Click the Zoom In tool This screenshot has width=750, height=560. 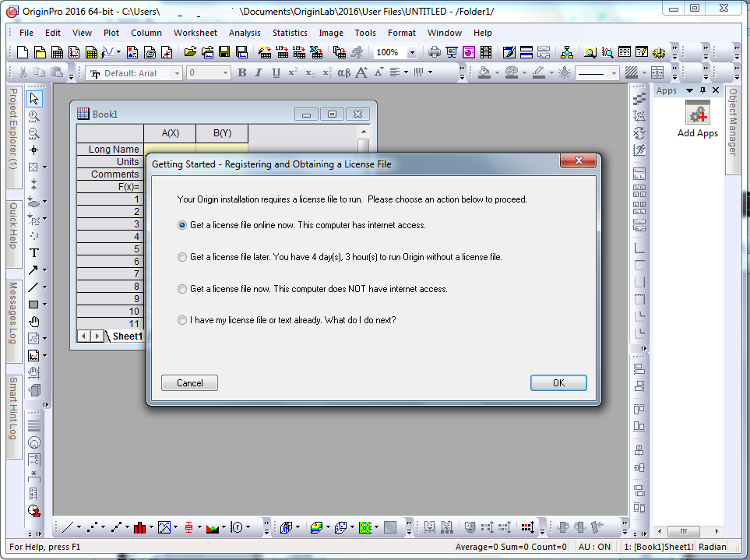coord(34,116)
